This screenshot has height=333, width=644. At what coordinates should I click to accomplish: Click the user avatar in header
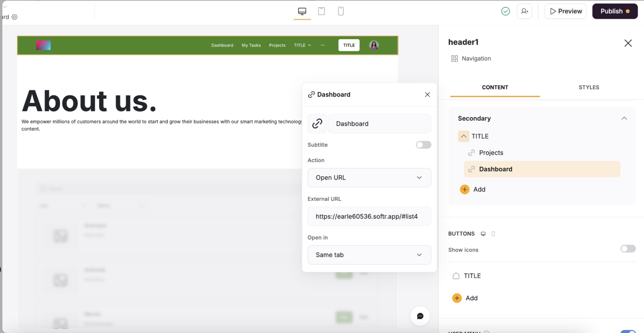[374, 45]
